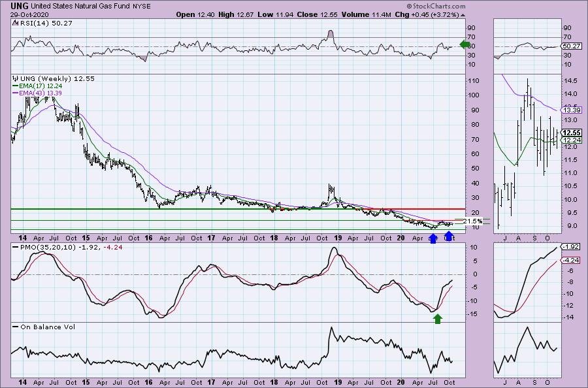
Task: Click the NYSE exchange label
Action: click(x=141, y=7)
